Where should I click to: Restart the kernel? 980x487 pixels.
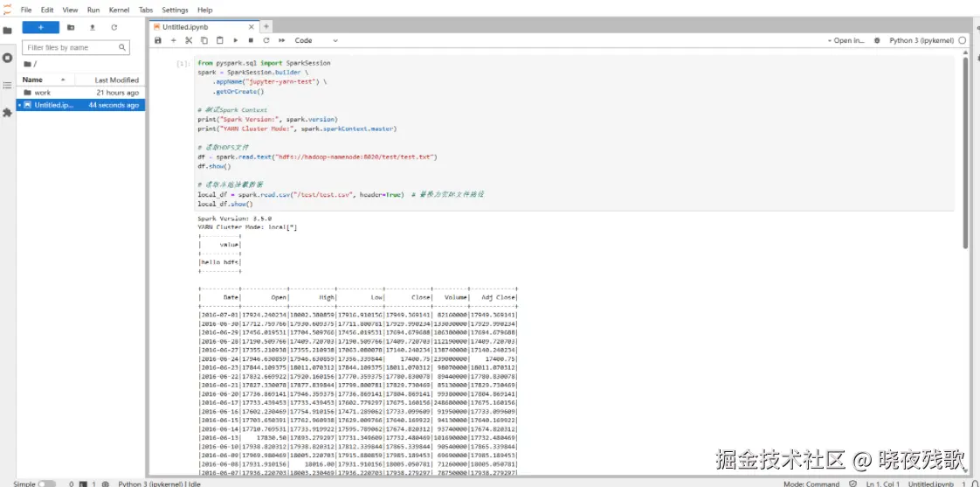tap(266, 40)
